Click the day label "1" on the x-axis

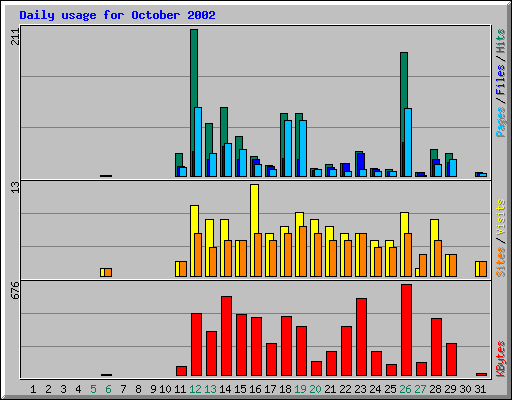(33, 389)
